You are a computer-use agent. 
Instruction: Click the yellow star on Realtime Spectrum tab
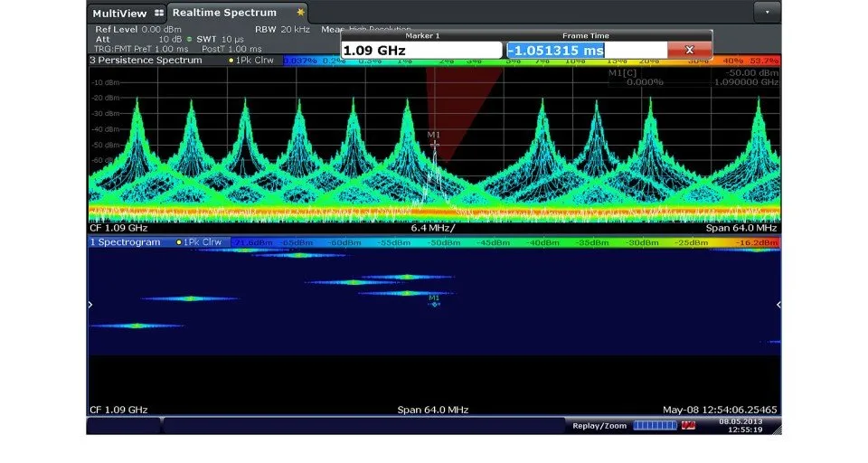click(x=300, y=12)
